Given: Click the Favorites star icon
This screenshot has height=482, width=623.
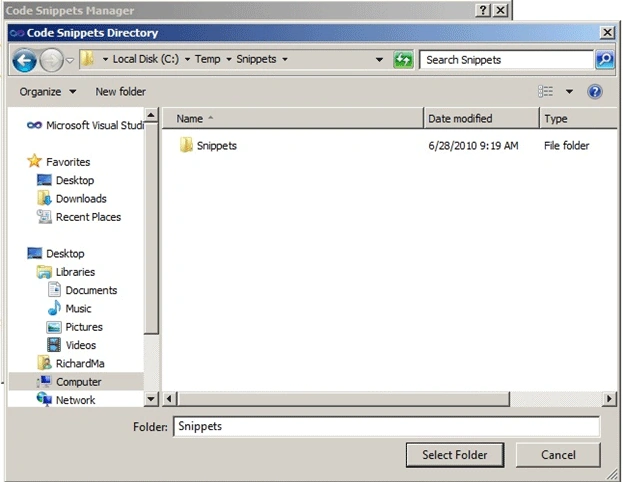Looking at the screenshot, I should [35, 161].
